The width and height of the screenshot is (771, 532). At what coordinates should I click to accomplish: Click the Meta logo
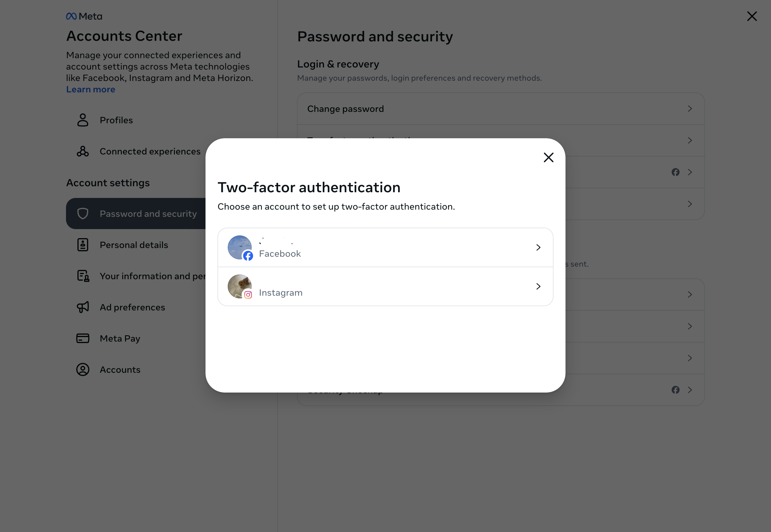point(84,16)
